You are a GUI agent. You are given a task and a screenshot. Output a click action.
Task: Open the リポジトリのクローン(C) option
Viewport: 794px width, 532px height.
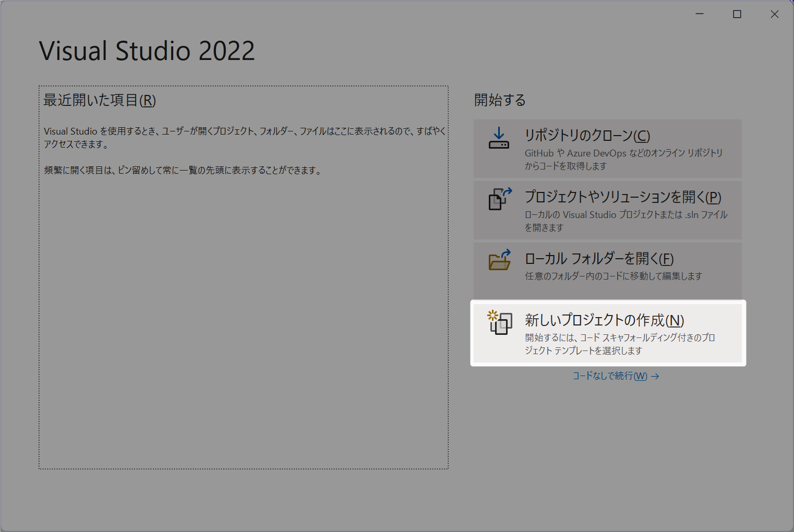coord(607,149)
